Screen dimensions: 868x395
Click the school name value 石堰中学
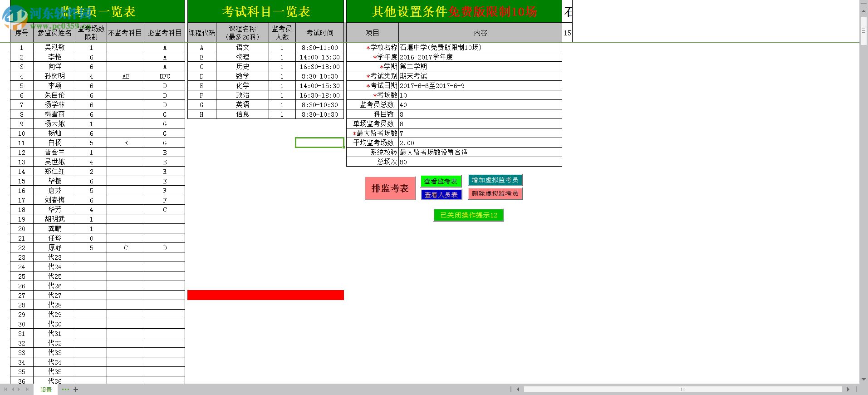(x=480, y=47)
